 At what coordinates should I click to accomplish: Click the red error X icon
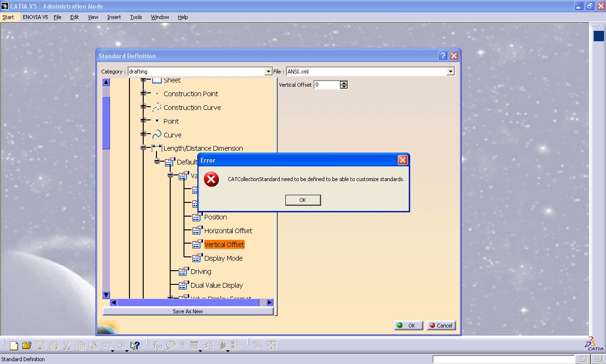[x=211, y=179]
